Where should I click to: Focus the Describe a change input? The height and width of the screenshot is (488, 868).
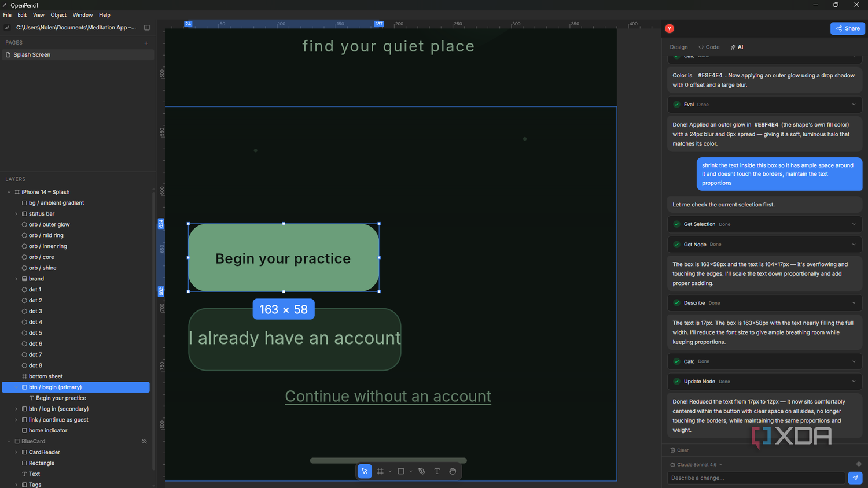(x=756, y=478)
